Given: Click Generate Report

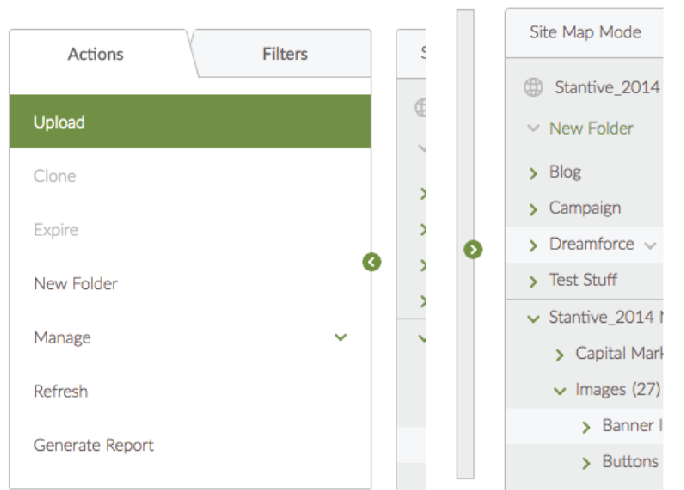Looking at the screenshot, I should (94, 445).
